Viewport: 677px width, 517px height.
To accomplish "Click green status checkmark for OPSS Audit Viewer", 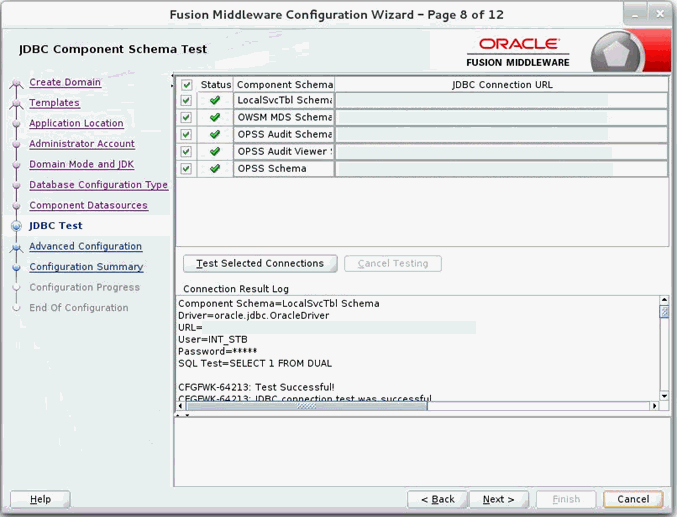I will 215,151.
